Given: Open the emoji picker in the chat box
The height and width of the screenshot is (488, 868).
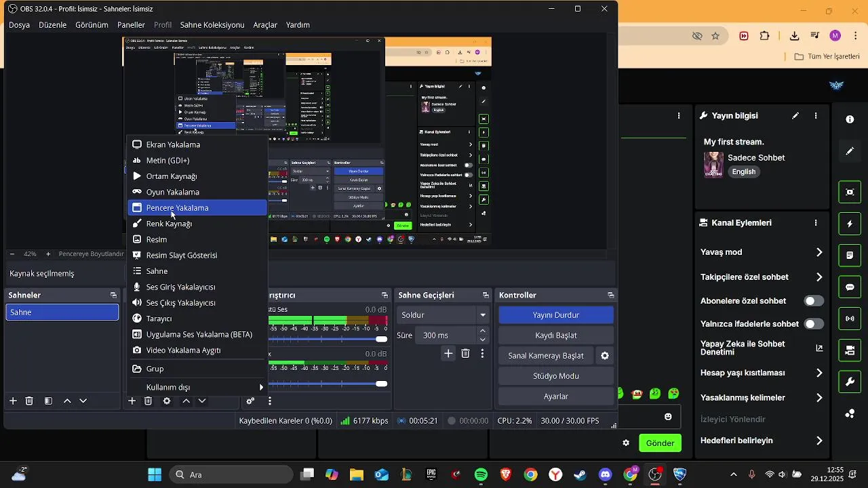Looking at the screenshot, I should [668, 417].
